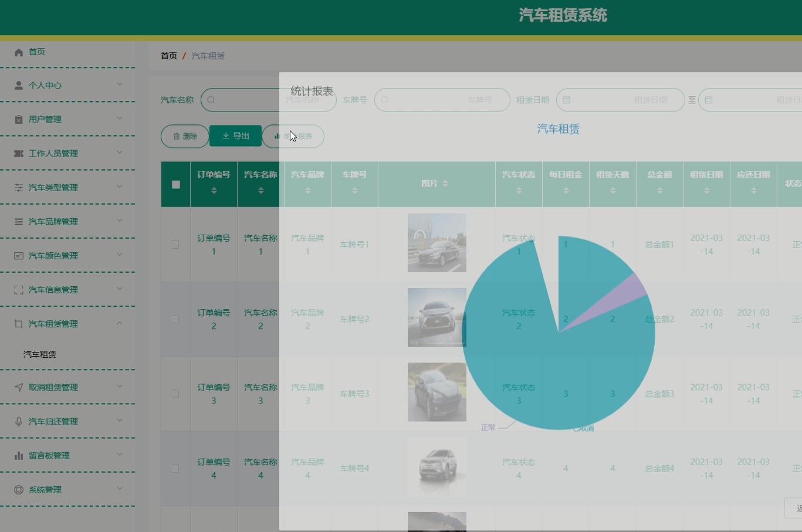Click the search icon in 汽车名称 field
The image size is (802, 532).
pos(211,100)
